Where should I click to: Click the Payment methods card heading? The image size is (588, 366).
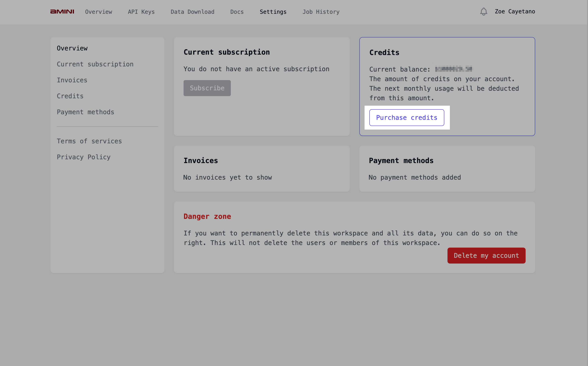[x=401, y=160]
